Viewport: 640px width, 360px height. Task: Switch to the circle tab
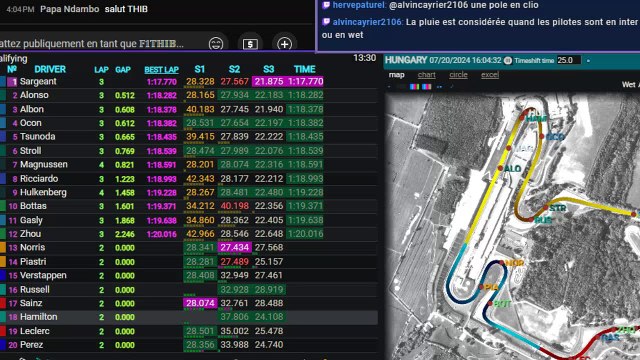point(458,75)
